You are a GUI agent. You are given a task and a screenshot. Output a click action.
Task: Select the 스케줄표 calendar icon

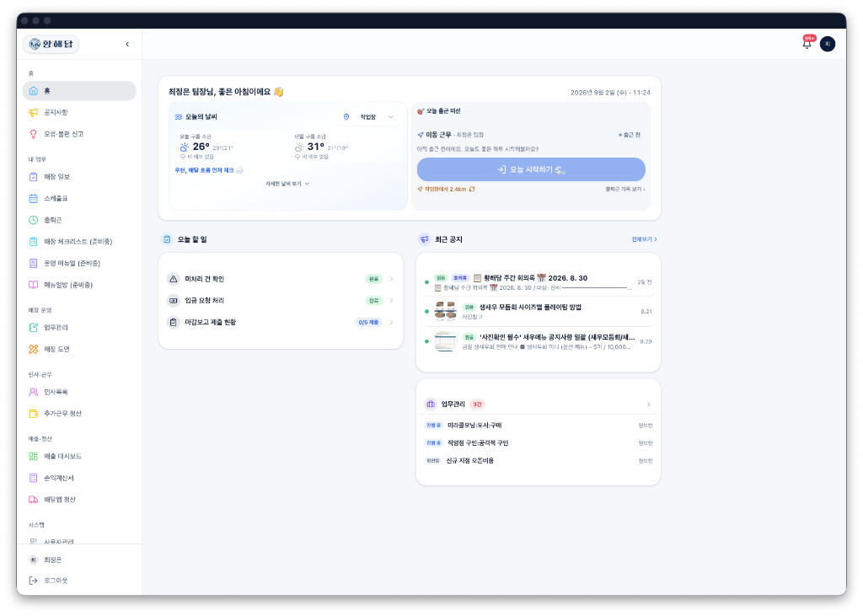pyautogui.click(x=34, y=198)
